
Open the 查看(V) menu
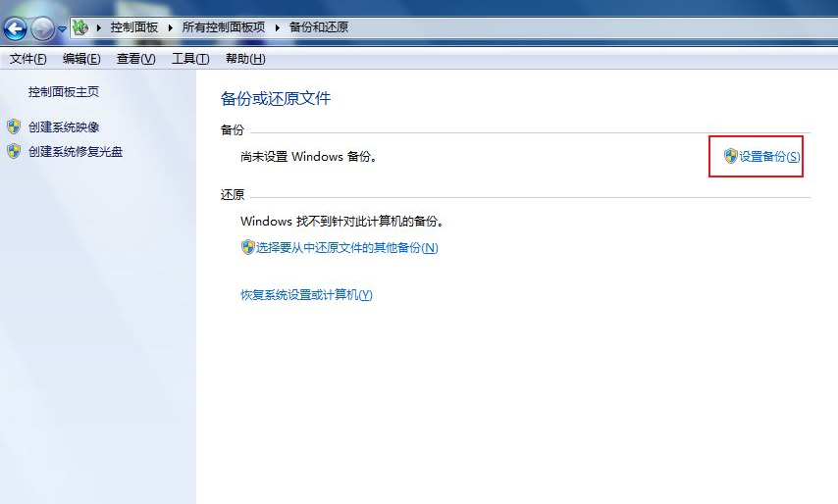coord(135,59)
